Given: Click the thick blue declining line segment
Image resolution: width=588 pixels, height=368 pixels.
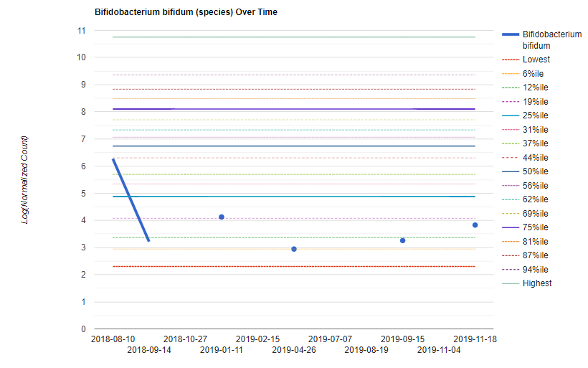Looking at the screenshot, I should 131,200.
